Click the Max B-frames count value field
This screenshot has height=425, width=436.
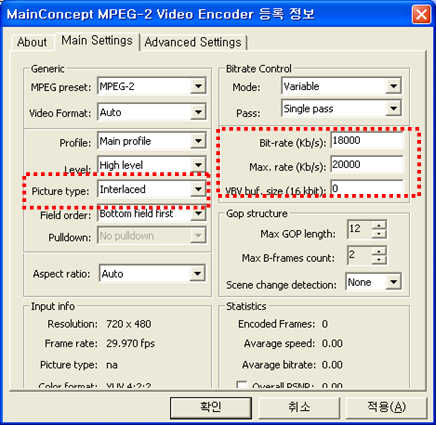359,255
